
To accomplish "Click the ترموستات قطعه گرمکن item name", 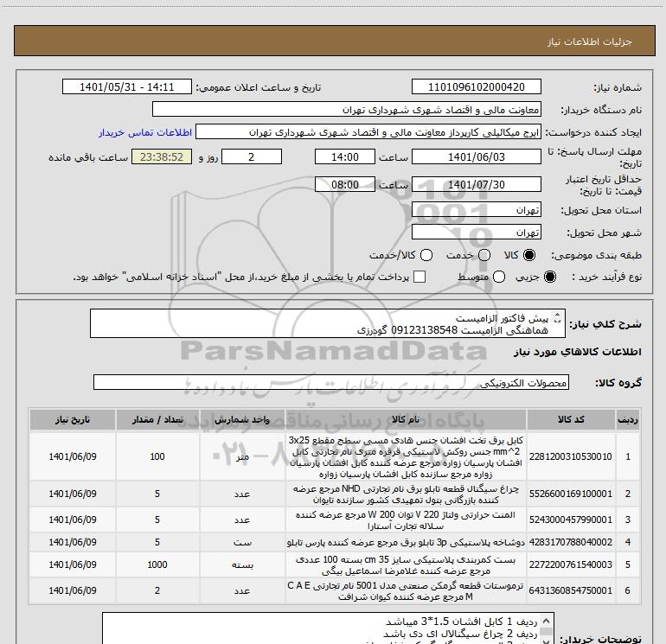I will pyautogui.click(x=406, y=591).
